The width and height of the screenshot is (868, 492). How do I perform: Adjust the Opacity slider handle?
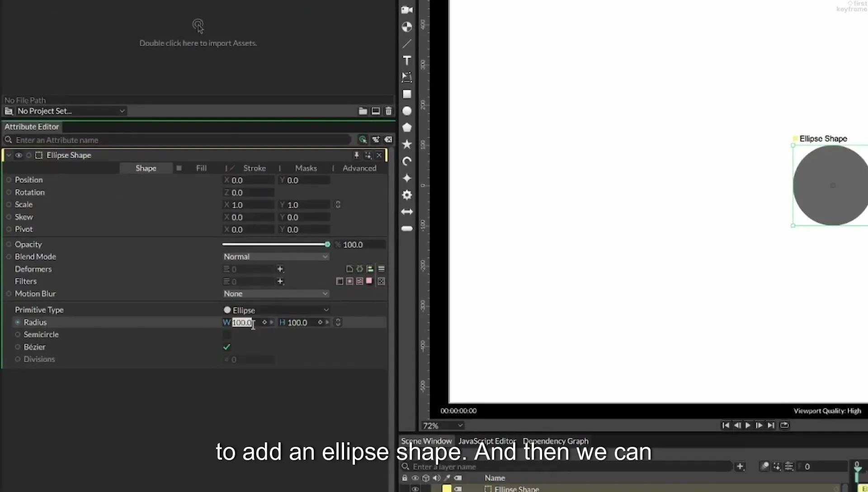point(327,245)
